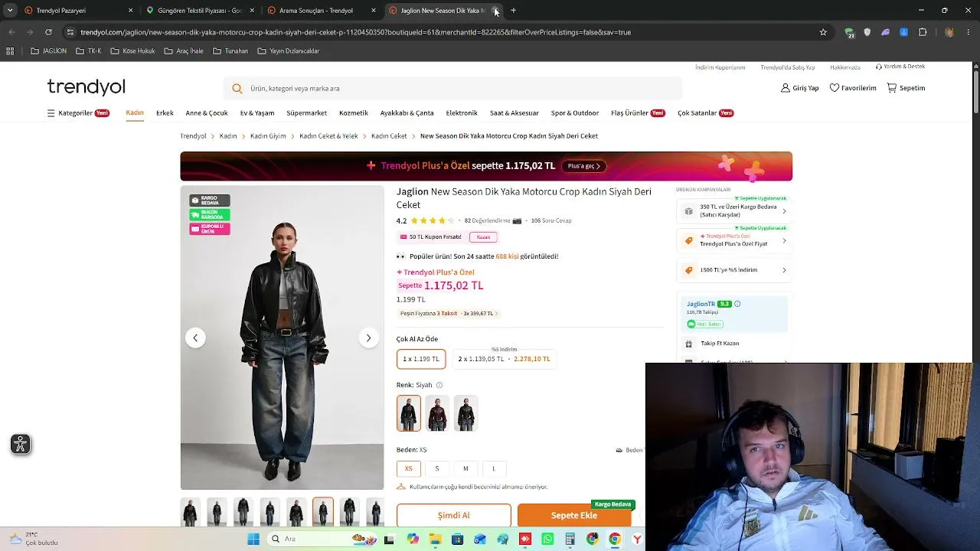Choose the 2 x 1.139,05 TL bundle option
The image size is (980, 551).
[x=504, y=359]
